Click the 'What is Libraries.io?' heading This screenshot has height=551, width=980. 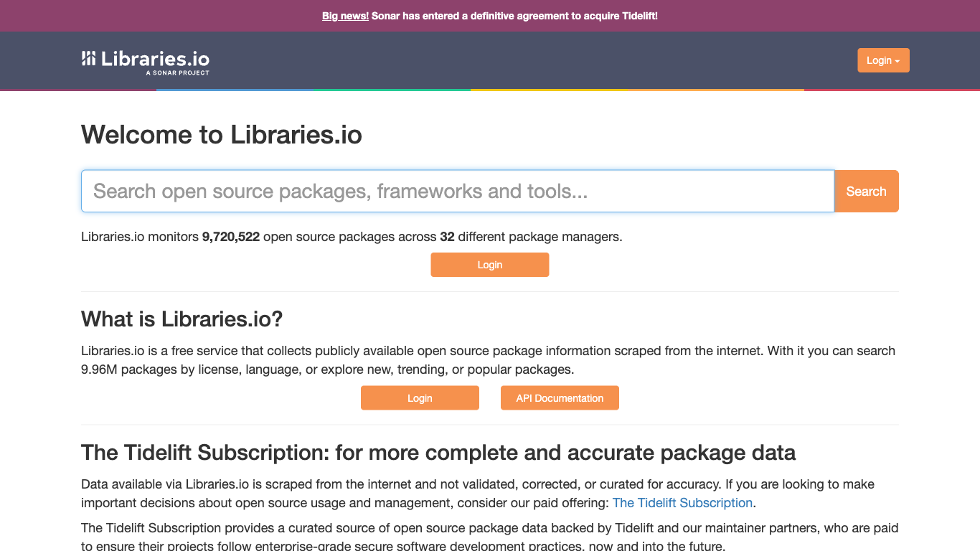[x=182, y=319]
